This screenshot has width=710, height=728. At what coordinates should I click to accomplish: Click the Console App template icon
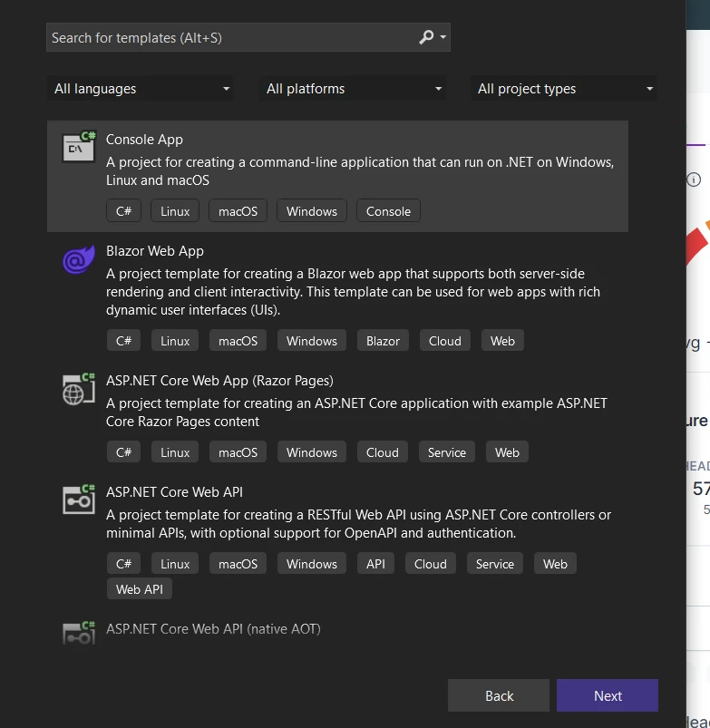click(78, 147)
